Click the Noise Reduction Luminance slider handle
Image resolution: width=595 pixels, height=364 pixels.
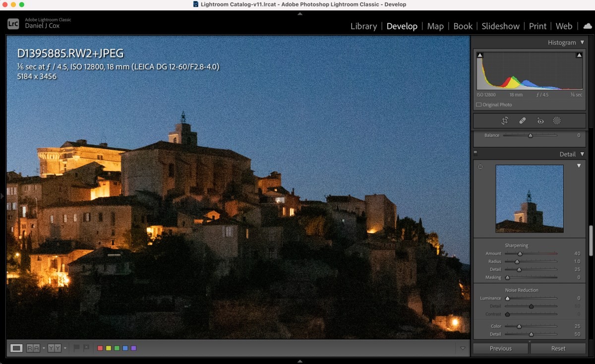click(x=507, y=299)
